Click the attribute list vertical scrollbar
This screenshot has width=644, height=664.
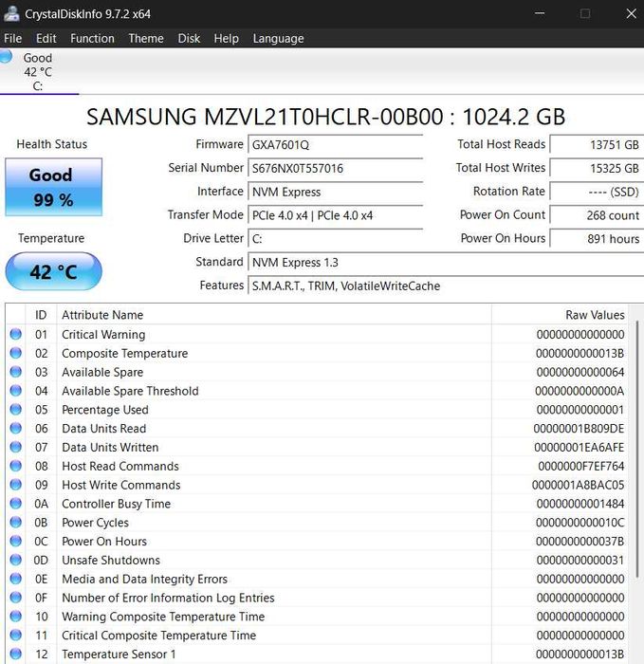(636, 449)
